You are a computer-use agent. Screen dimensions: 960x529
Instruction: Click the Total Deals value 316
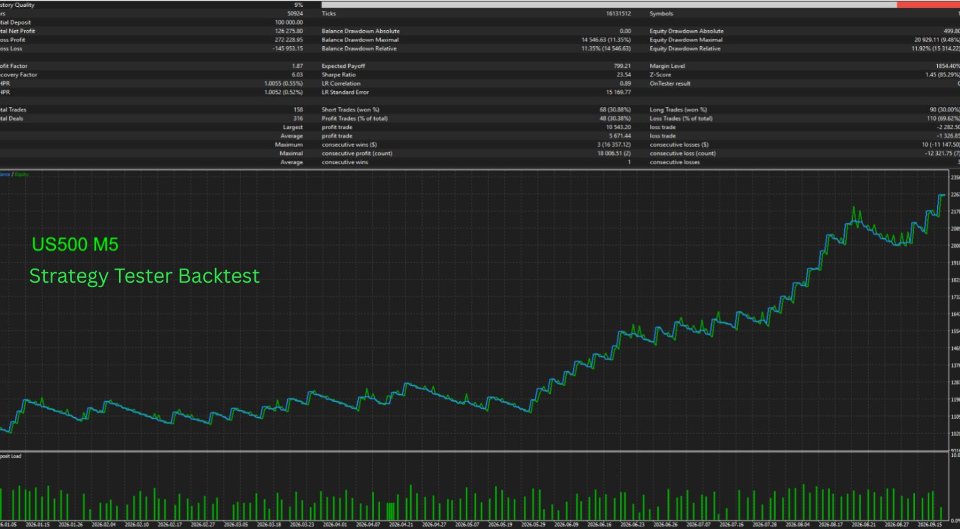pyautogui.click(x=299, y=118)
